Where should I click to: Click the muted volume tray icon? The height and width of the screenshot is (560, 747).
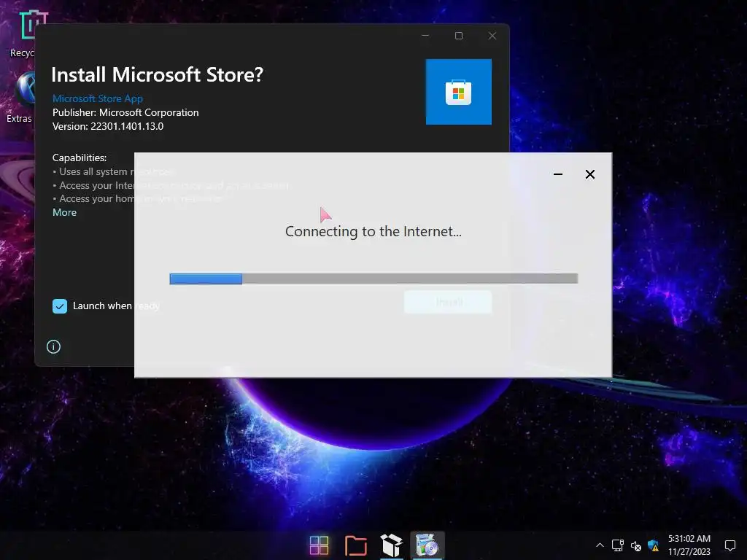pos(635,545)
